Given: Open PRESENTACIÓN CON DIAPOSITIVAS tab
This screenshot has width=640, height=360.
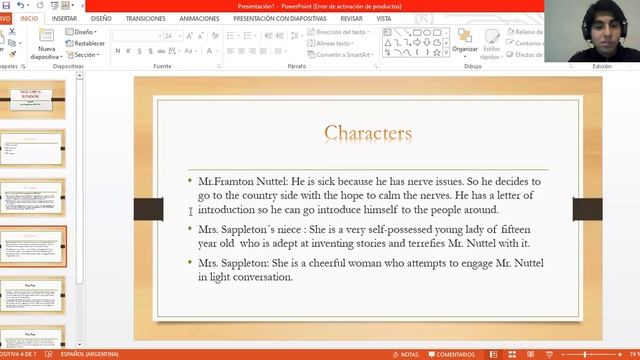Looking at the screenshot, I should (x=280, y=19).
